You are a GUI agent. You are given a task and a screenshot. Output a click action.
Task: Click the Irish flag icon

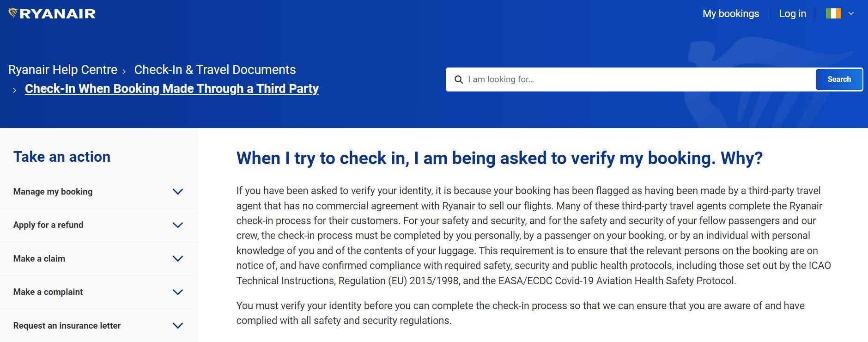click(833, 14)
